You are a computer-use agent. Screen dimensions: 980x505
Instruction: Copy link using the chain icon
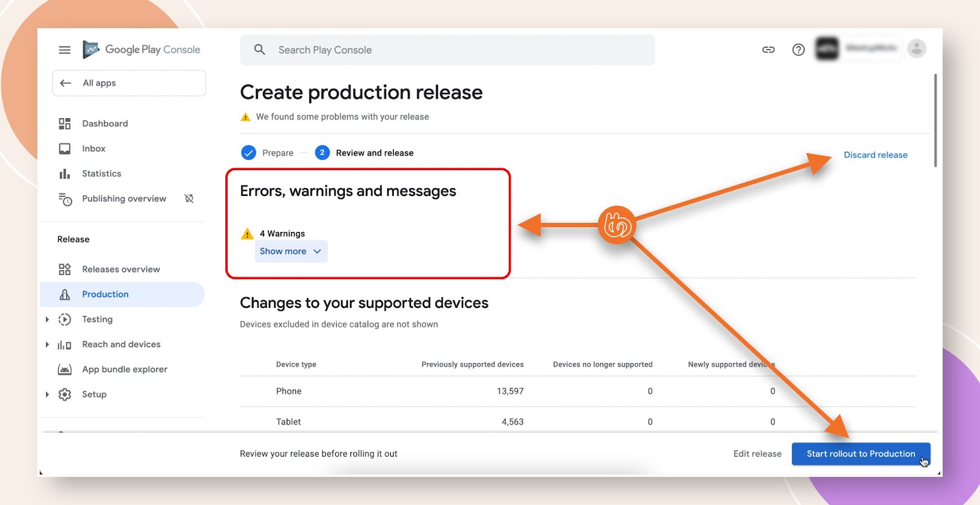(x=768, y=50)
